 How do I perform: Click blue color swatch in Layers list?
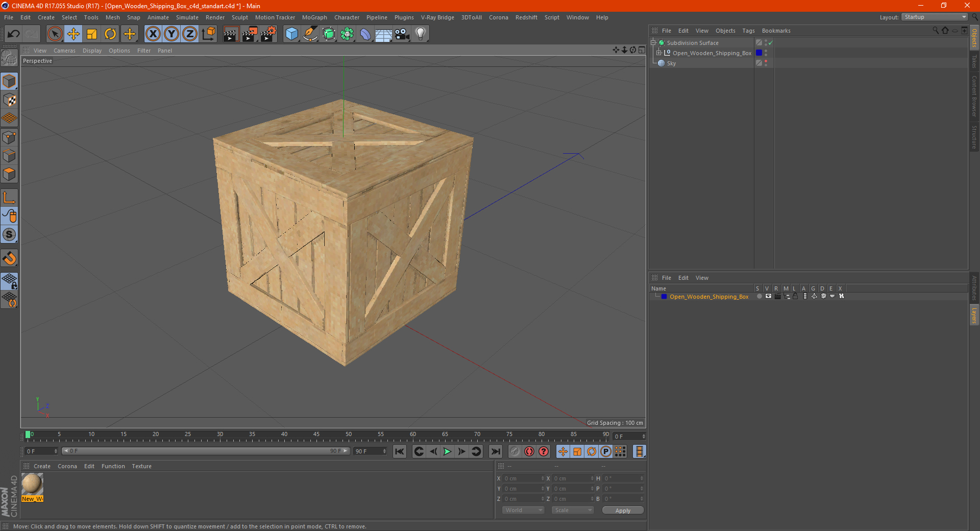[664, 297]
